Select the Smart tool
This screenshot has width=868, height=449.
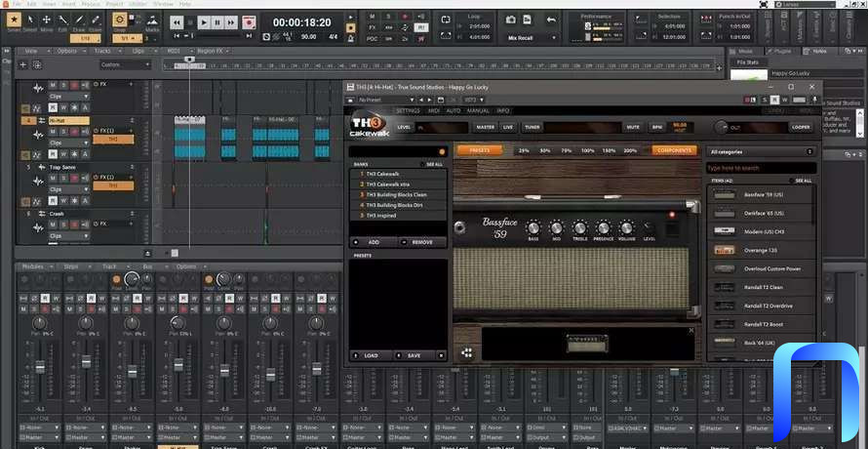coord(14,20)
